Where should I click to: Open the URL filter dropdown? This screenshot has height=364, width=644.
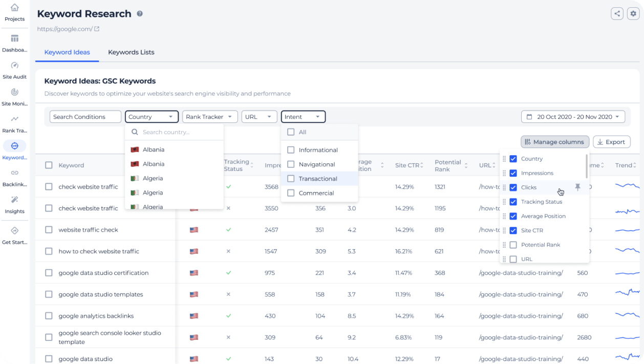coord(260,117)
